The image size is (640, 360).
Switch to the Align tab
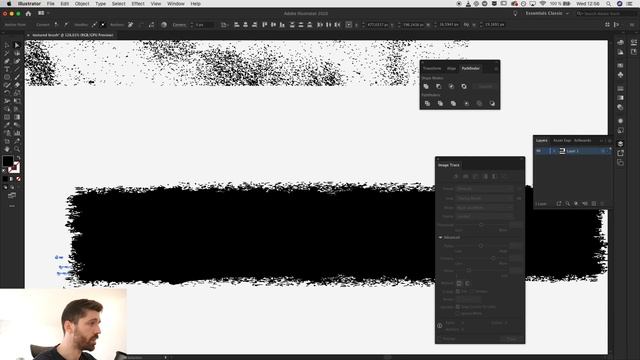pos(451,69)
